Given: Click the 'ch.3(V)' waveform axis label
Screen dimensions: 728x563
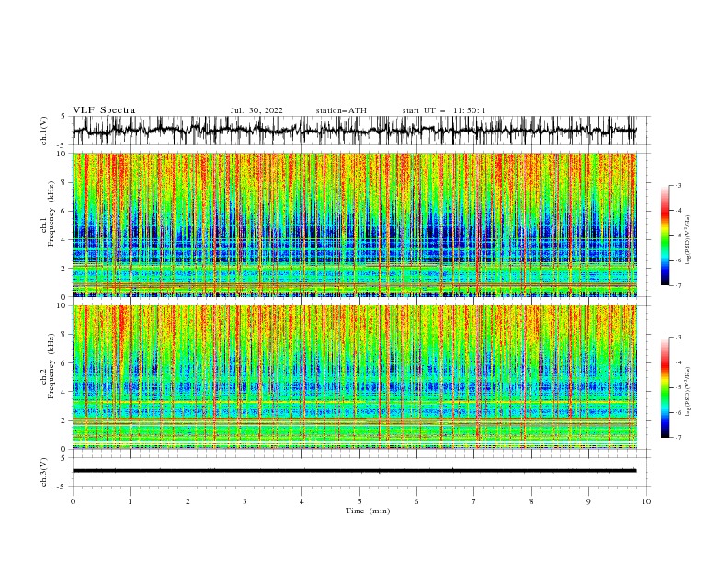Looking at the screenshot, I should point(44,472).
